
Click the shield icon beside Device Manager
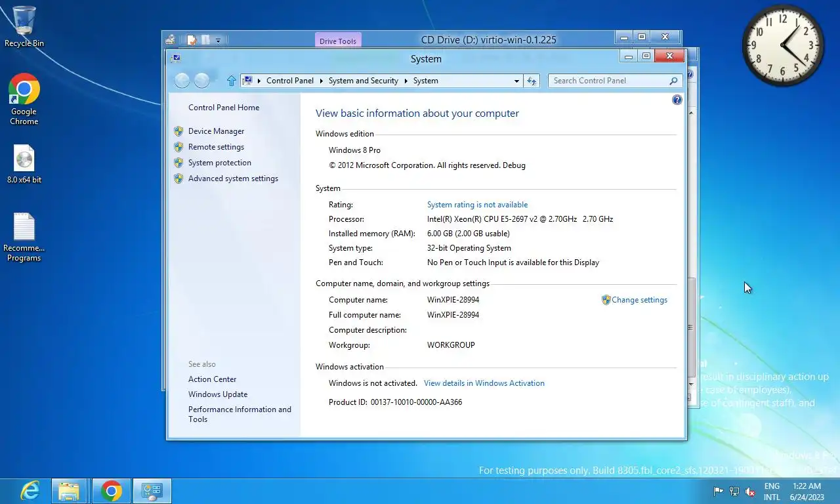(178, 131)
